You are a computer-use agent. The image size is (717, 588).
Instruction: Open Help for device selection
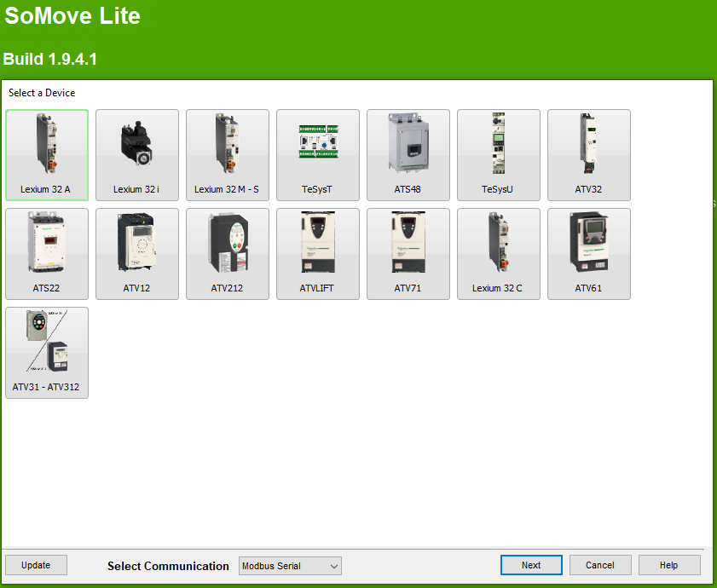coord(669,565)
